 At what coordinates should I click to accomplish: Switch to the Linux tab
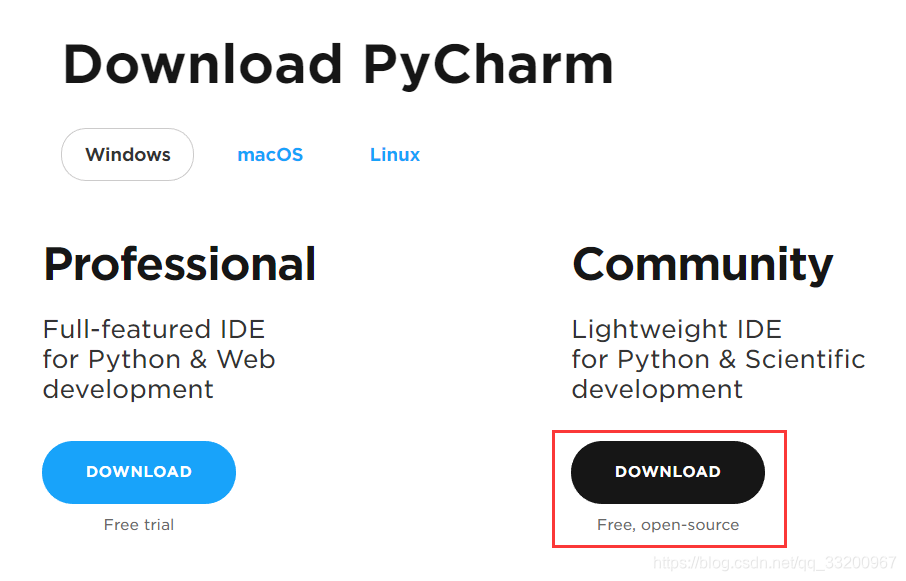[395, 155]
